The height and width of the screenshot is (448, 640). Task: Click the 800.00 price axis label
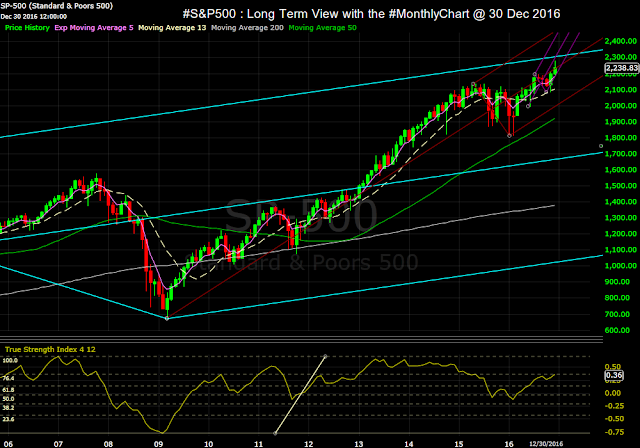click(617, 298)
